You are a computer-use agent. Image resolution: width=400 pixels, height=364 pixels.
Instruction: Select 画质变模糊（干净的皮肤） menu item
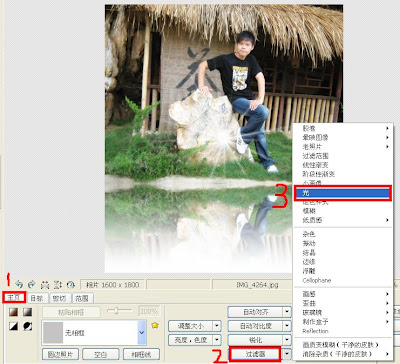coord(342,345)
